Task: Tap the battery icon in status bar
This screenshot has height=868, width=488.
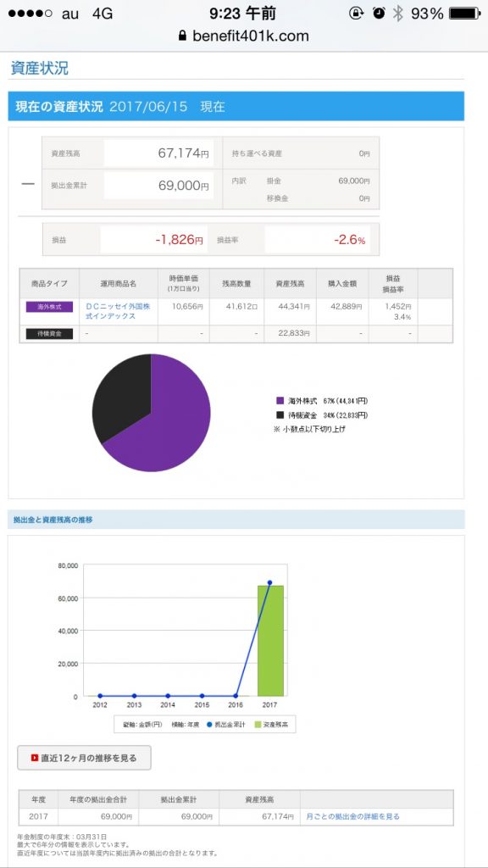Action: (464, 14)
